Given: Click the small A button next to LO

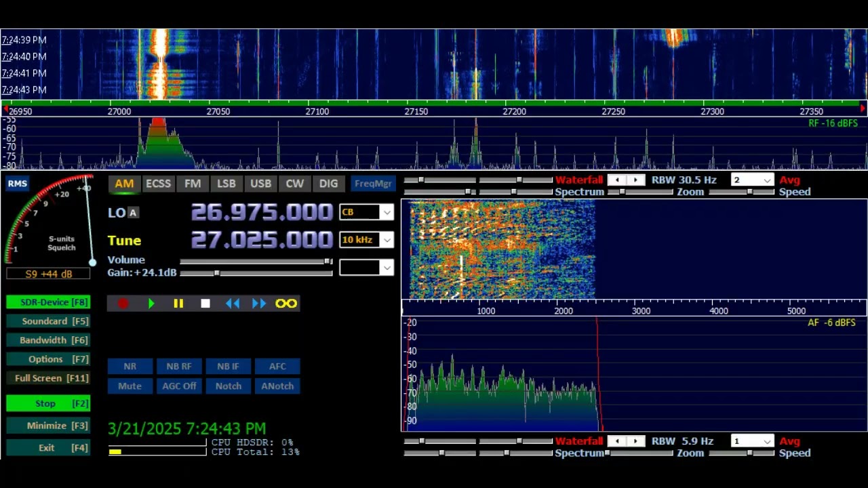Looking at the screenshot, I should [x=133, y=213].
